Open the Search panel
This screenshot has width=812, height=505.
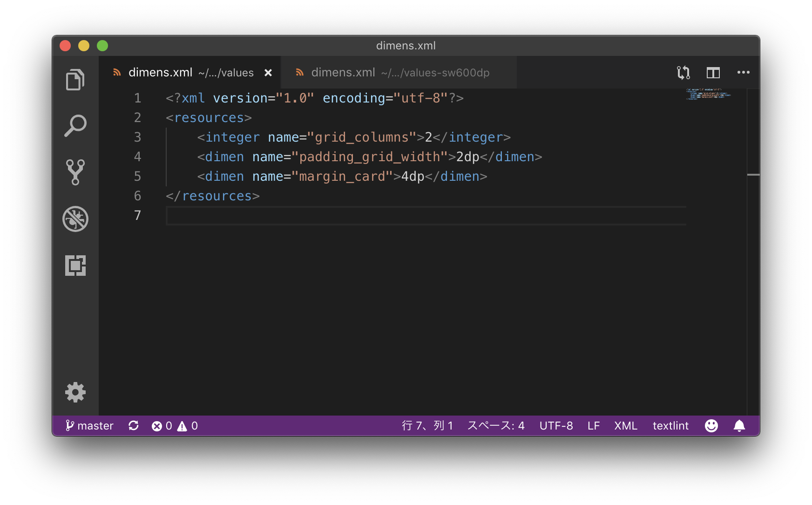pyautogui.click(x=75, y=125)
